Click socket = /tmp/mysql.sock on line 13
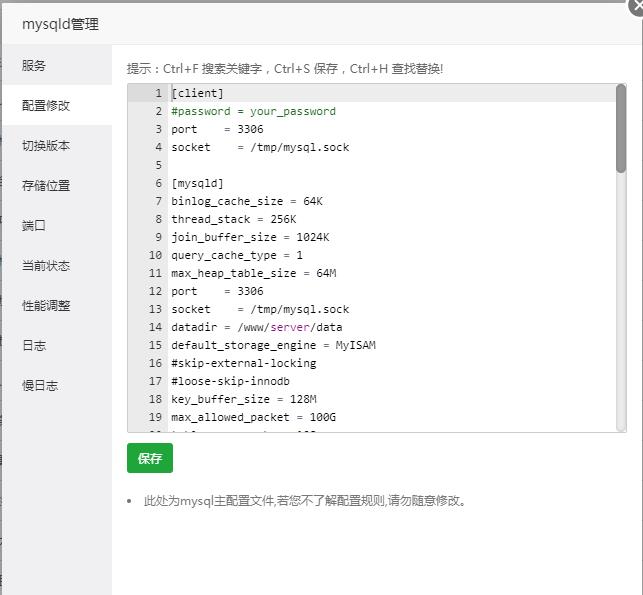643x595 pixels. click(x=260, y=309)
